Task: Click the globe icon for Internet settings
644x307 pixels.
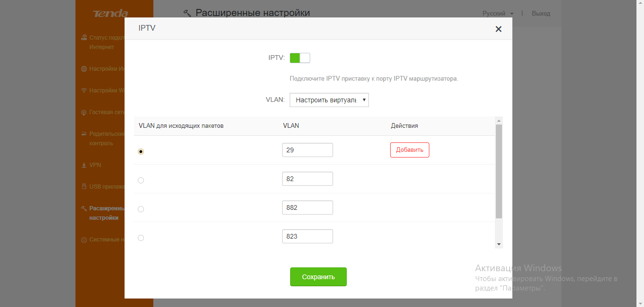Action: [84, 69]
